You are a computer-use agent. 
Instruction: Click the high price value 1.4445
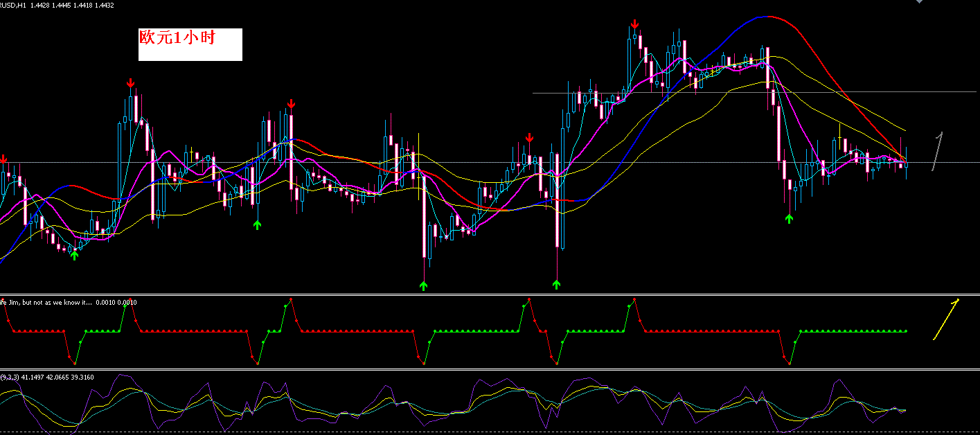(61, 5)
